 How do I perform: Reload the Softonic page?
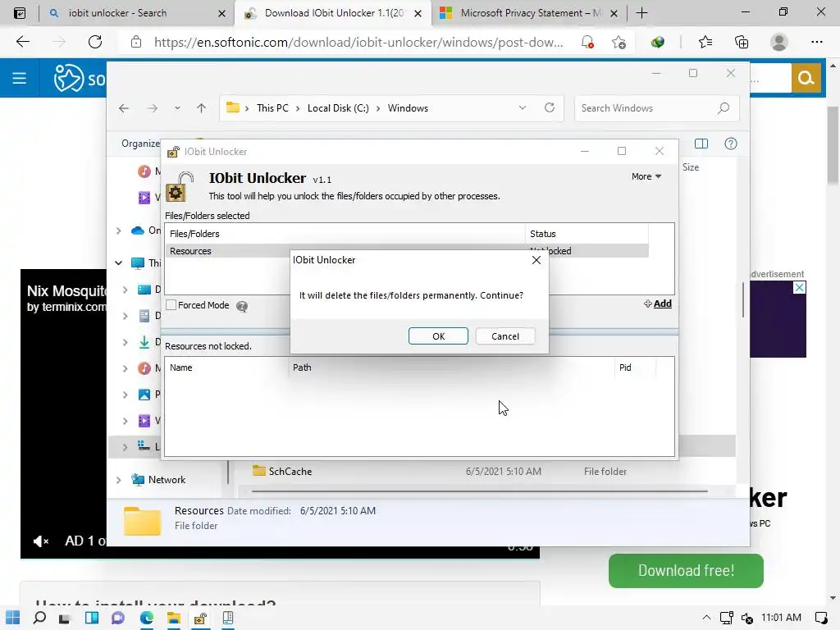[x=95, y=42]
